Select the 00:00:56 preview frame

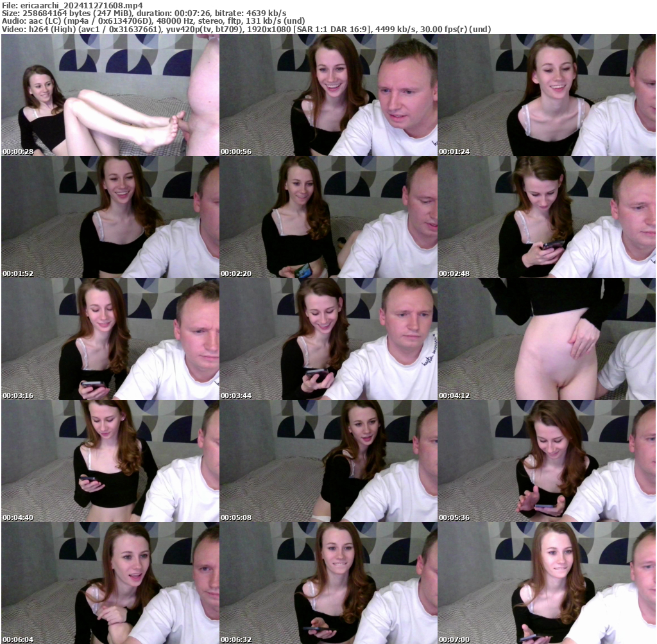pos(328,95)
